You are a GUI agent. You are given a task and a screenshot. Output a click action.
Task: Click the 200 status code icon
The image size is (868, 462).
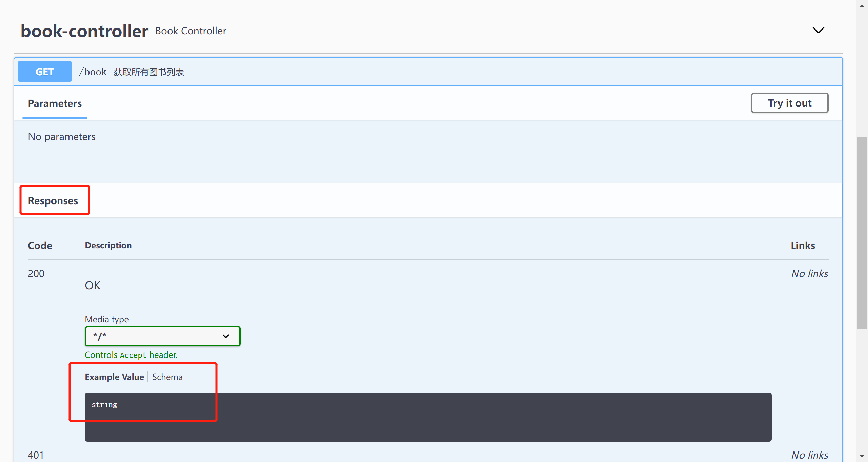coord(36,273)
